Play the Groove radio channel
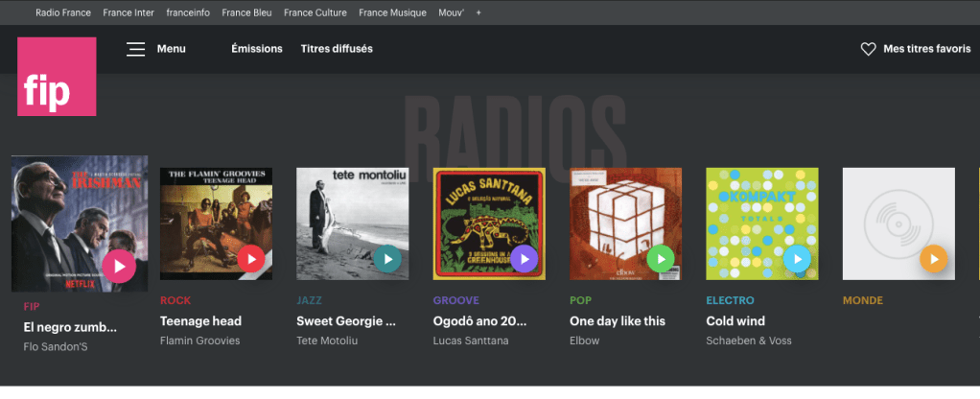Screen dimensions: 980x399 [524, 258]
